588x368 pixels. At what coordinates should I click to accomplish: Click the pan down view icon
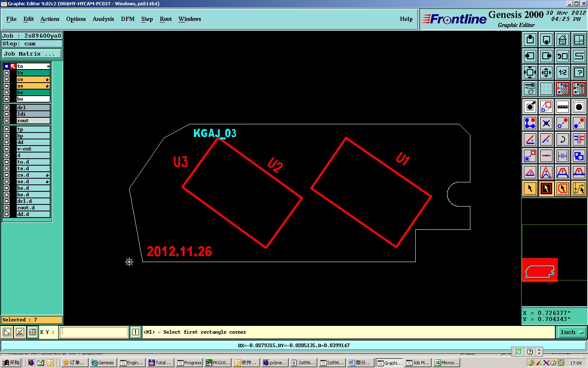coord(546,40)
